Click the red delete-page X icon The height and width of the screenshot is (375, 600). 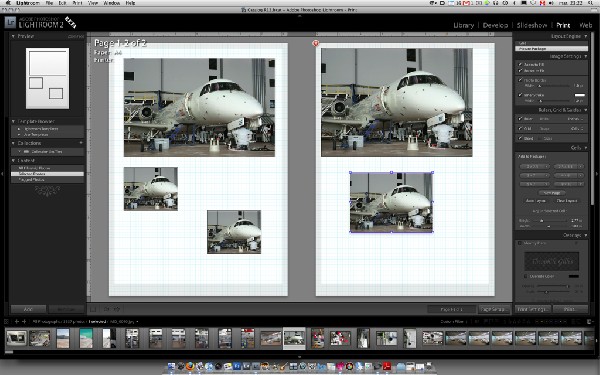[316, 43]
